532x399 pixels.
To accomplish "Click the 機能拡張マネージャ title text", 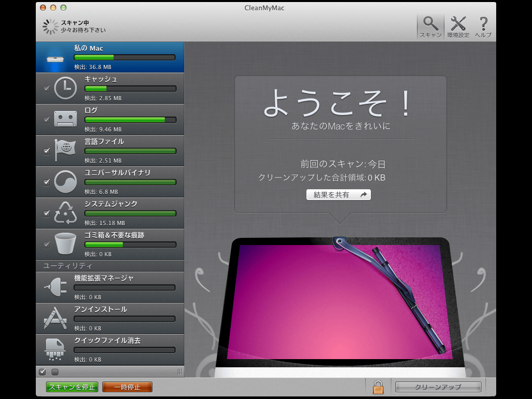I will pyautogui.click(x=104, y=278).
